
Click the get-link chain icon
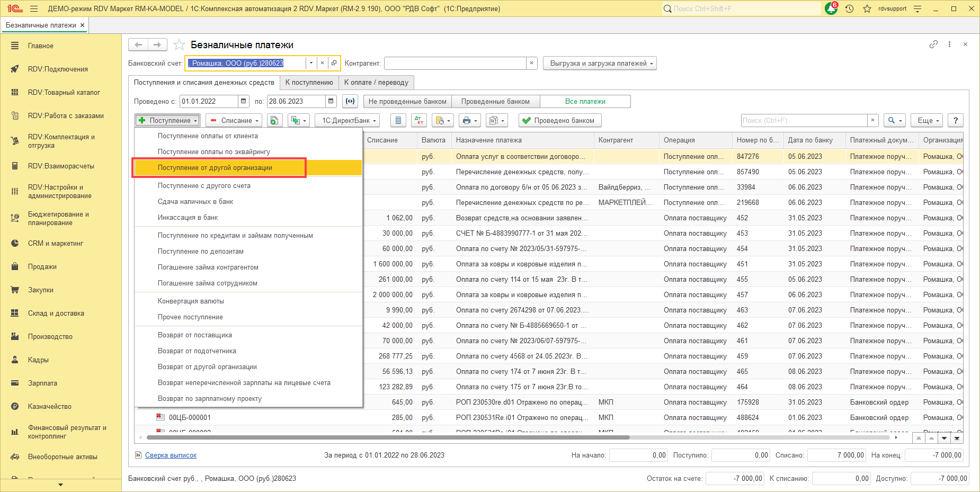(933, 44)
